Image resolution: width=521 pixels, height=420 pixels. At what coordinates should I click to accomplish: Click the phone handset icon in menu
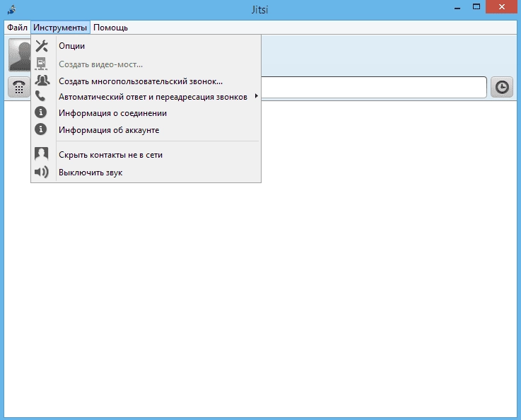[x=40, y=96]
